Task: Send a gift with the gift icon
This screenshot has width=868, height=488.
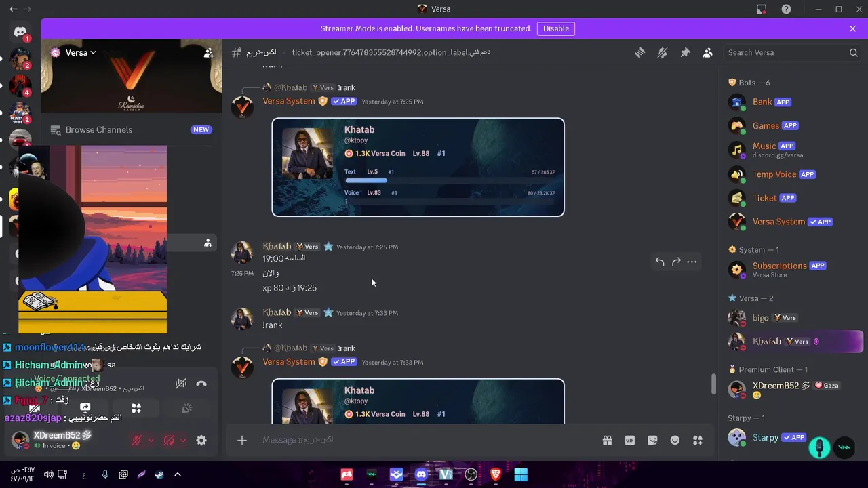Action: (607, 440)
